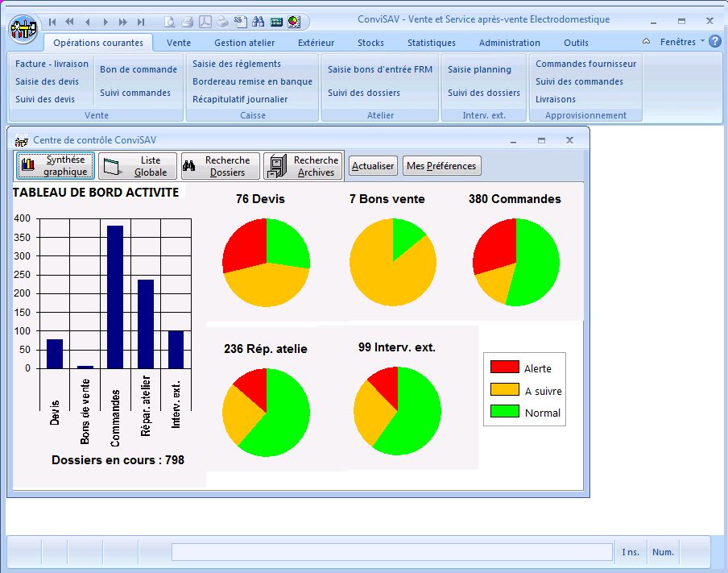Open Saisie des devis

(47, 81)
